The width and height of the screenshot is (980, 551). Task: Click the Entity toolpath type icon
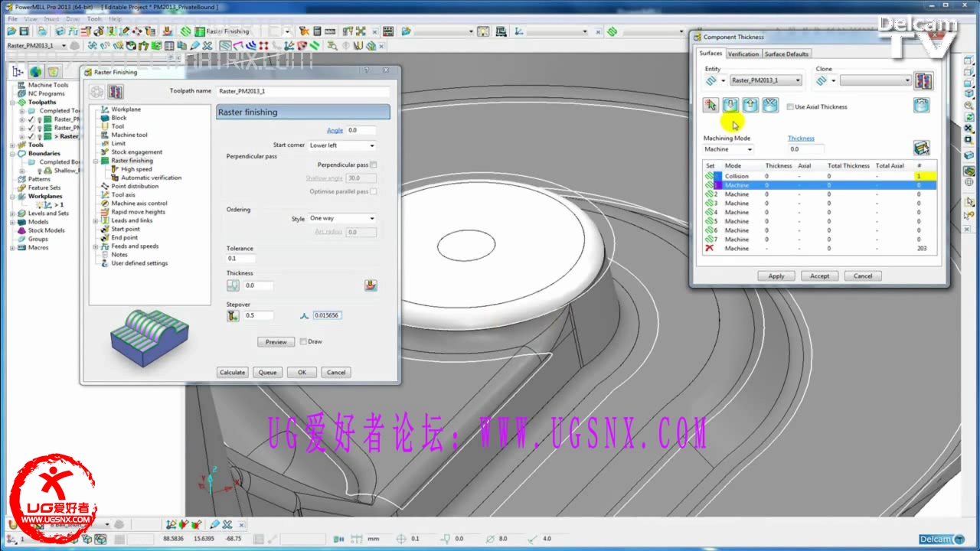(711, 80)
